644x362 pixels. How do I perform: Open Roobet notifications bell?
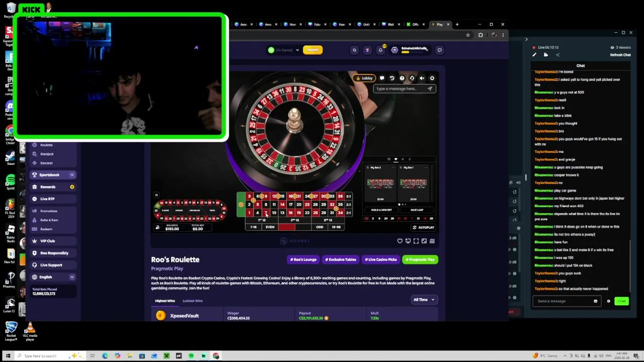380,50
